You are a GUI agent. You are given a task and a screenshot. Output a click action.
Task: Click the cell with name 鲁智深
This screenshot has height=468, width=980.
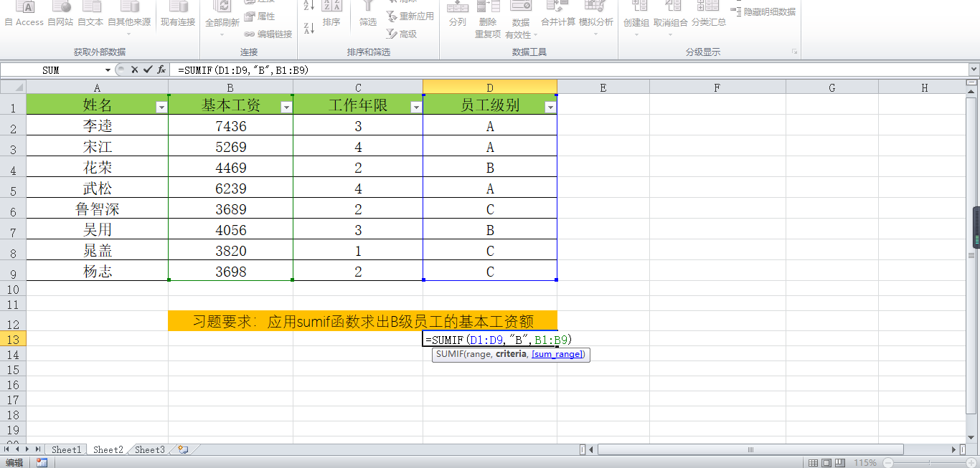(x=98, y=209)
